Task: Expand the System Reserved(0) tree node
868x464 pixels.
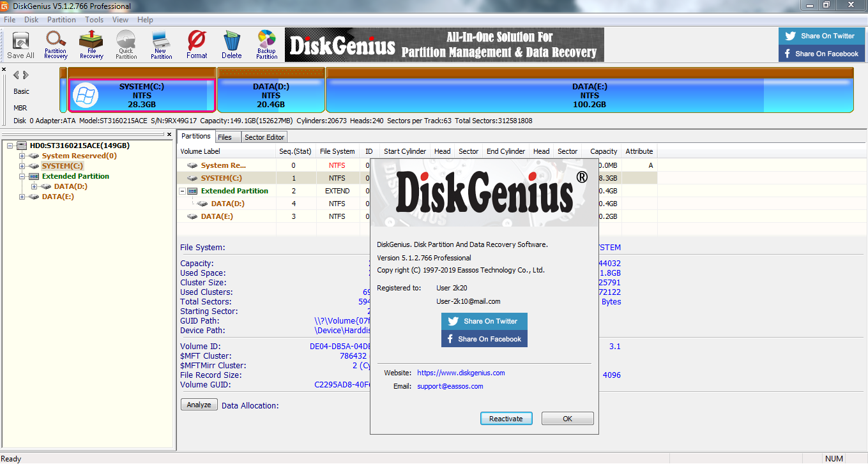Action: [x=22, y=156]
